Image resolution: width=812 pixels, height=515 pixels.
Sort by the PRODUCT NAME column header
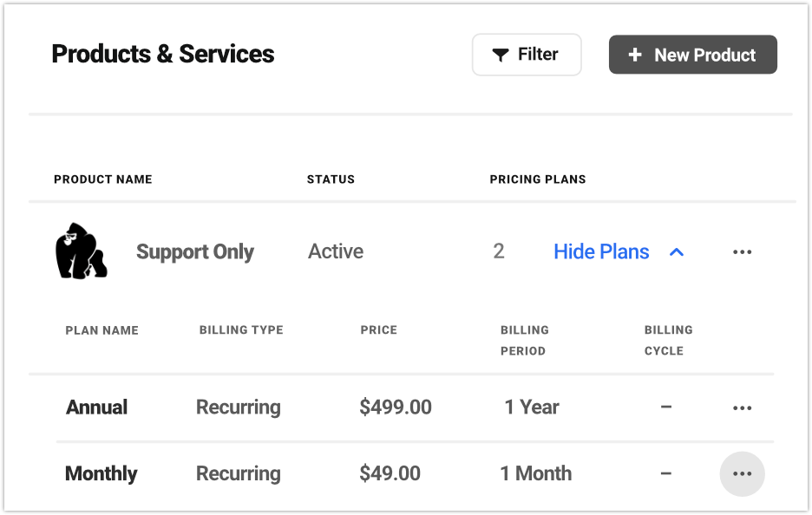[102, 179]
